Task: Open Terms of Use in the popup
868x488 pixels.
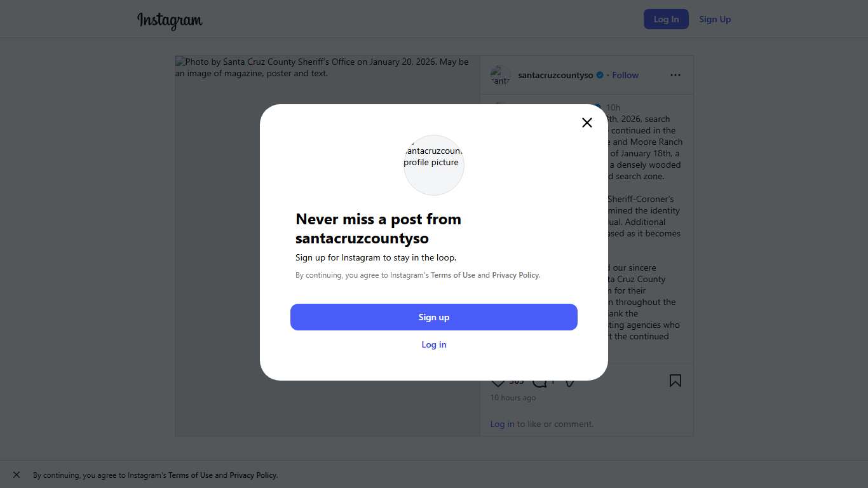Action: coord(453,275)
